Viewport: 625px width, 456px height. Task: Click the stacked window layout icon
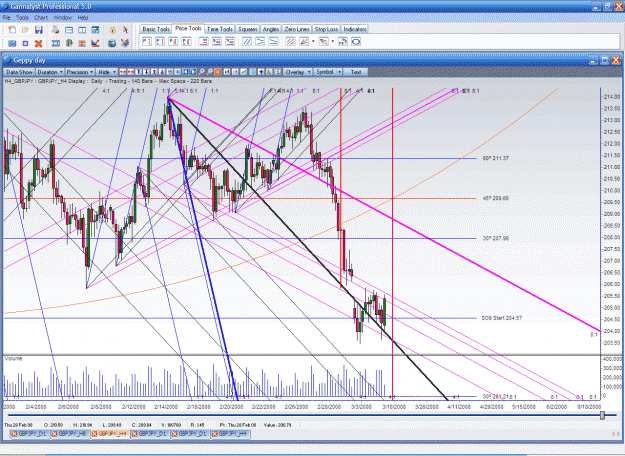69,30
